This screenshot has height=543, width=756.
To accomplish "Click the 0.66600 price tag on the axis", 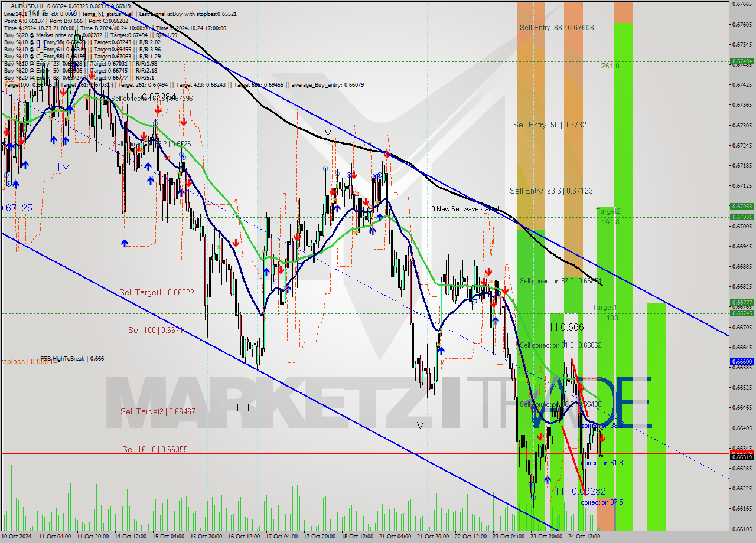I will pyautogui.click(x=742, y=362).
